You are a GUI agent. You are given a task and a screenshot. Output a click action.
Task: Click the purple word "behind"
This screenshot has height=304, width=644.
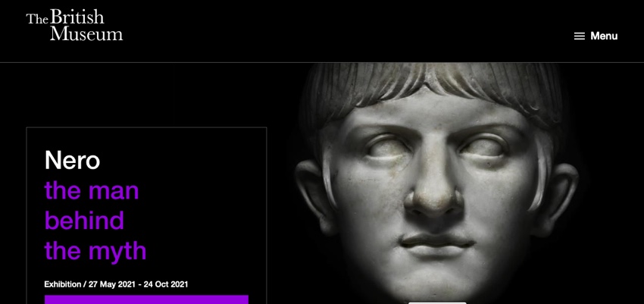coord(84,220)
